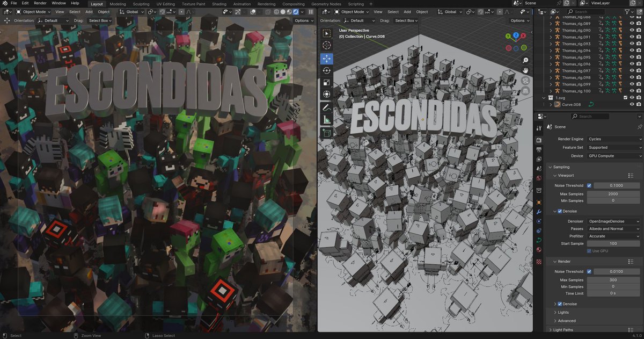
Task: Open Object Mode dropdown in right viewport
Action: [350, 11]
